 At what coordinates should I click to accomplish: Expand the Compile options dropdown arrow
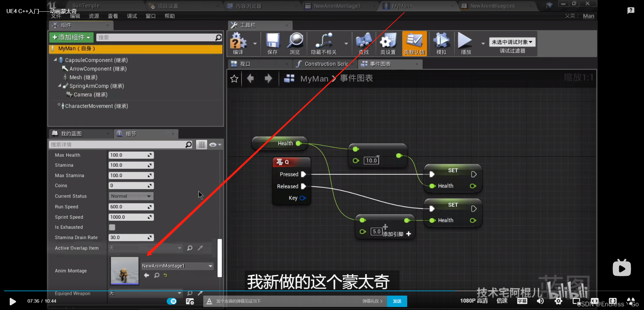255,43
